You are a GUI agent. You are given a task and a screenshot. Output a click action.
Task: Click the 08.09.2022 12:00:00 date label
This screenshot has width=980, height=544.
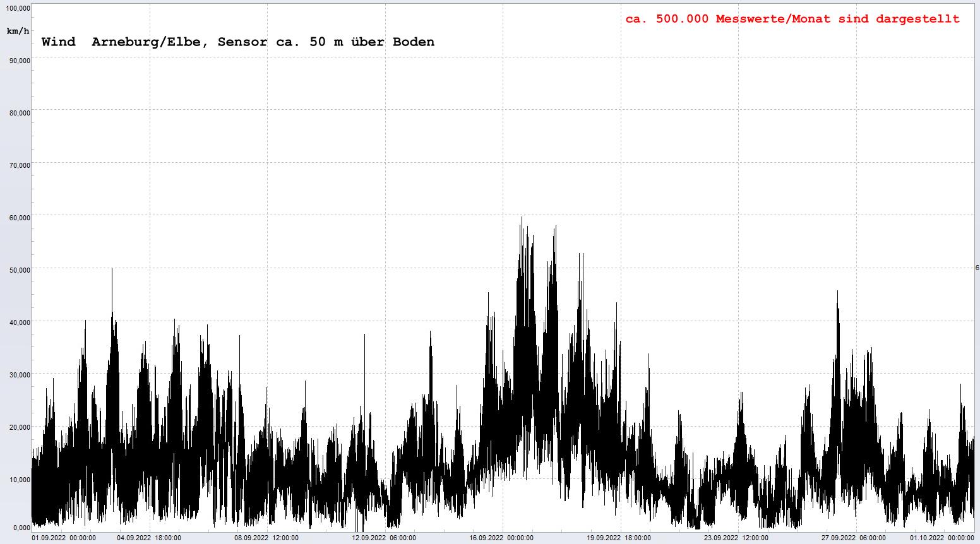coord(266,538)
